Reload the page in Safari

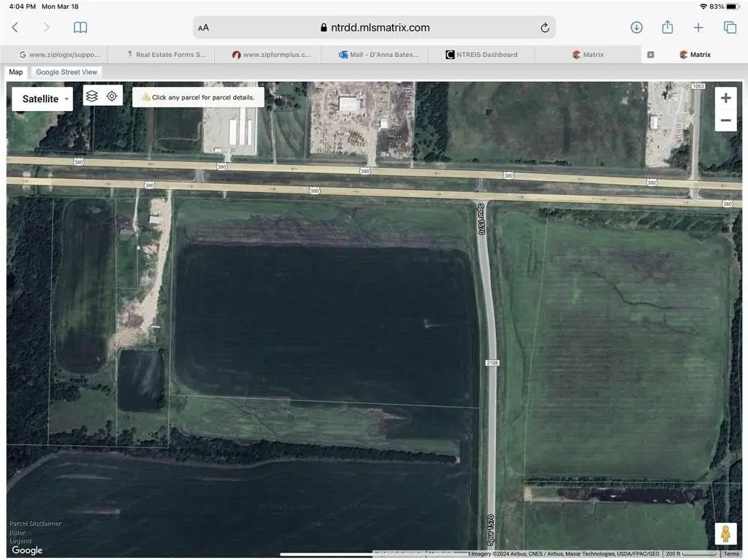click(544, 28)
